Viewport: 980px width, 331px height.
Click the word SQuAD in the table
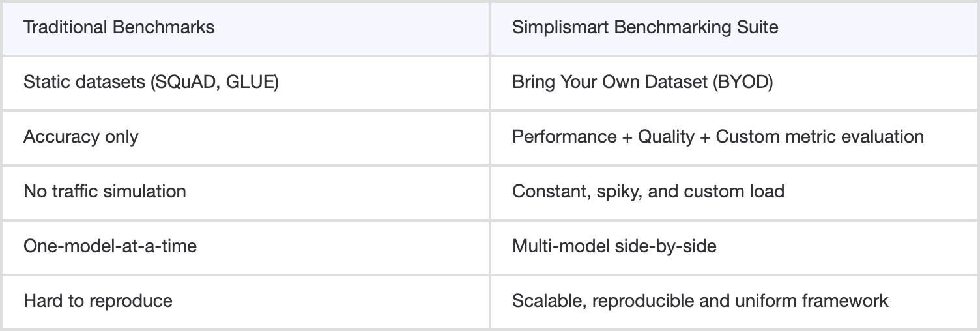coord(192,83)
